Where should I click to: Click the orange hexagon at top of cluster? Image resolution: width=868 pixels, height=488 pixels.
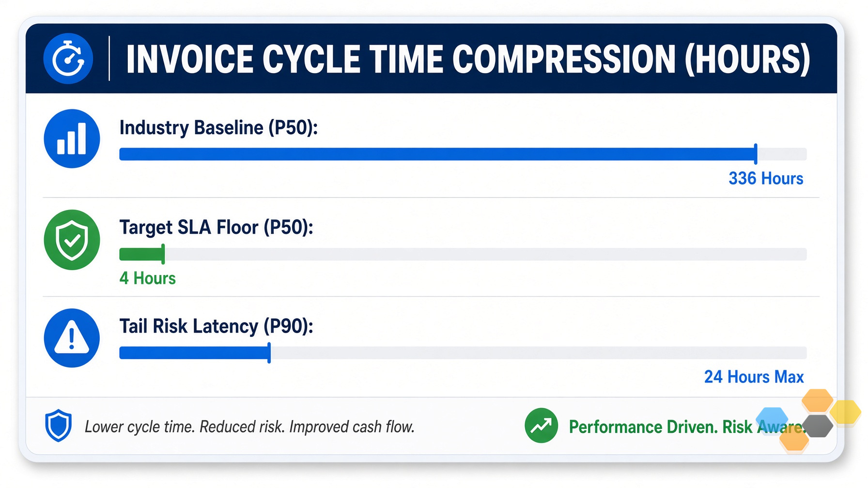(817, 400)
